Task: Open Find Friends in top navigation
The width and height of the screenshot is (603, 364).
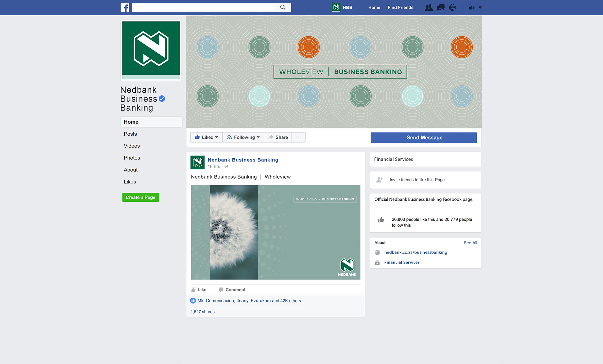Action: (400, 8)
